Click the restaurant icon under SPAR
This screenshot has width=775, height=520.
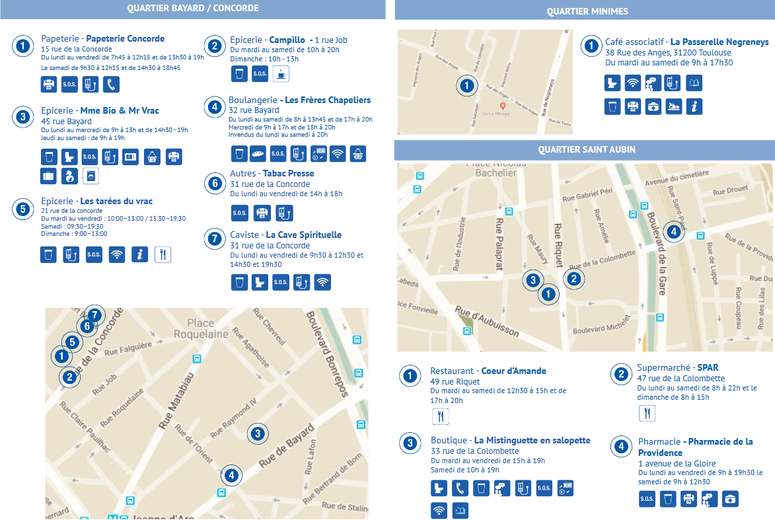click(647, 413)
